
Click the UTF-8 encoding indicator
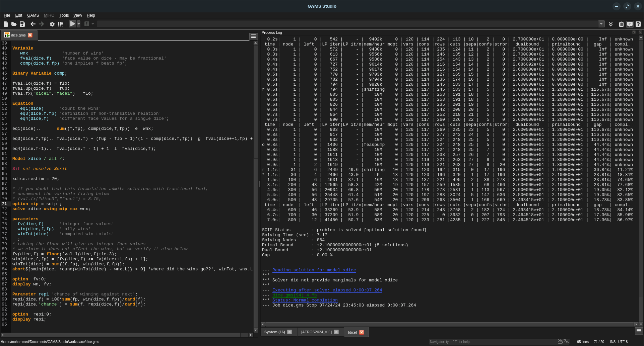[x=623, y=342]
